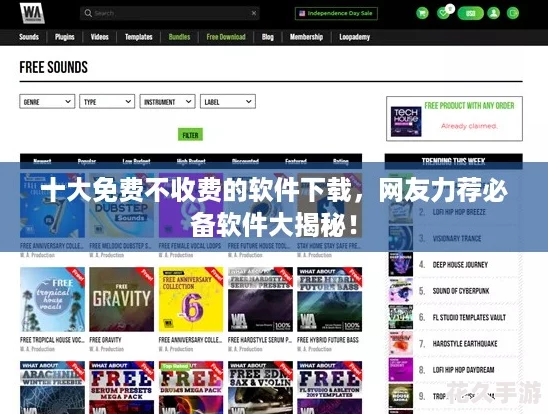Open Arachnid Winter Freebie thumbnail
The height and width of the screenshot is (414, 548).
52,387
